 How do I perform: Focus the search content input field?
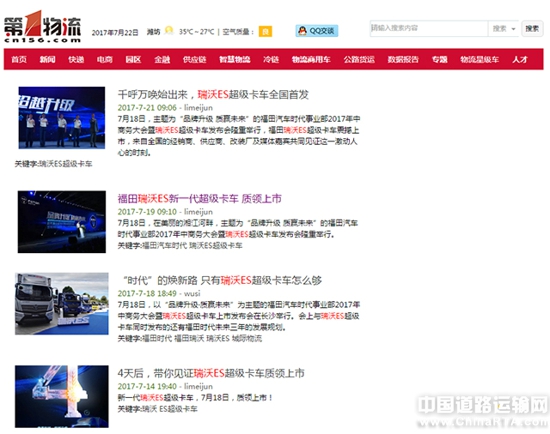click(x=429, y=28)
